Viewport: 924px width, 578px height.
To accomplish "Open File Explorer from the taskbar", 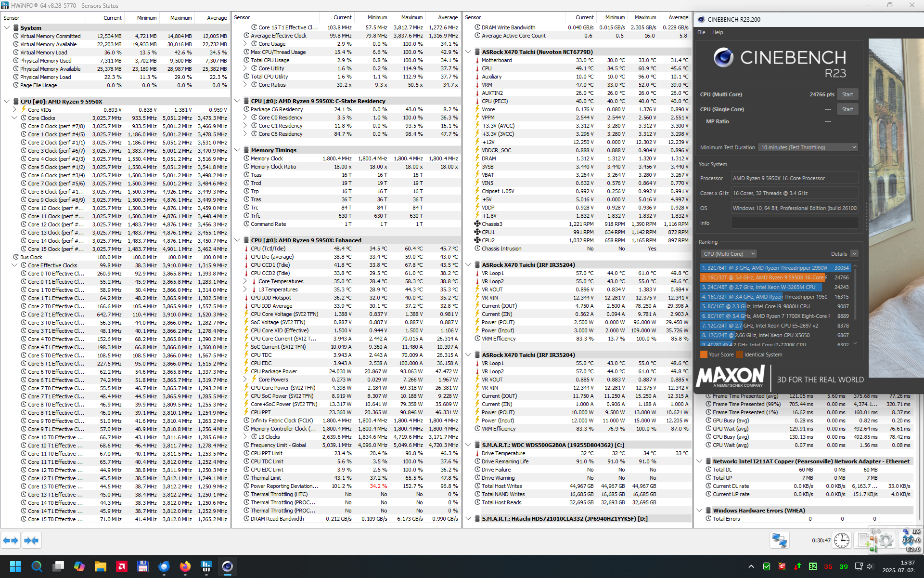I will 100,566.
